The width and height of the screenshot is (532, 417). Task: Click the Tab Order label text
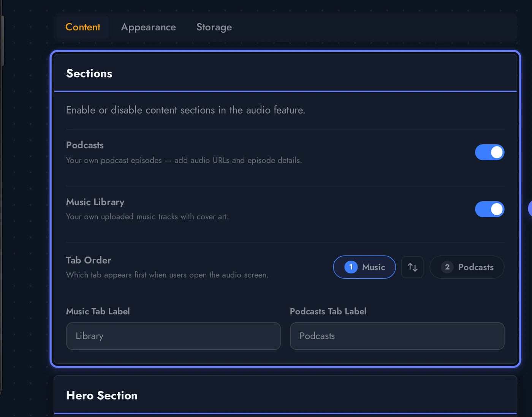point(89,260)
